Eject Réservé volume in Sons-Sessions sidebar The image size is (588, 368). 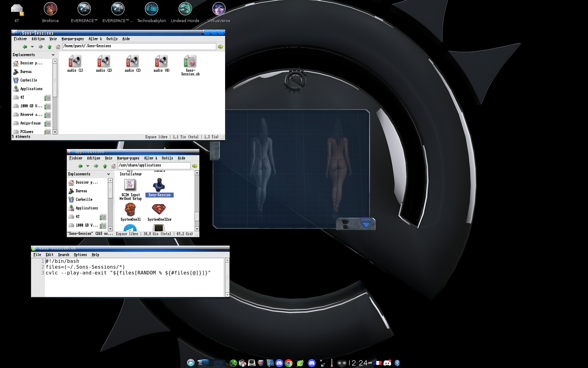(47, 115)
